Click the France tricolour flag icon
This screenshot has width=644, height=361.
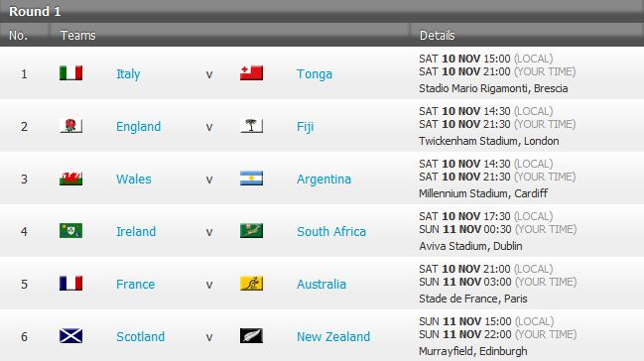click(70, 284)
